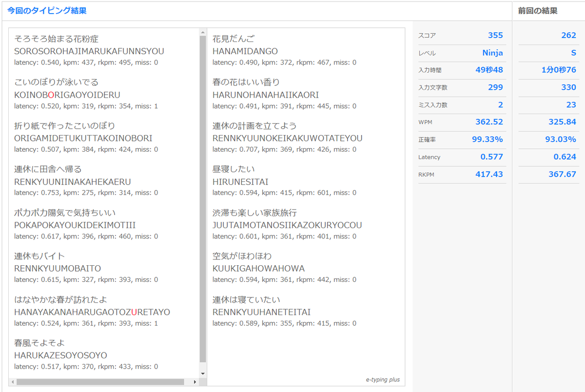Click the レベル label
Viewport: 585px width, 392px height.
[427, 53]
